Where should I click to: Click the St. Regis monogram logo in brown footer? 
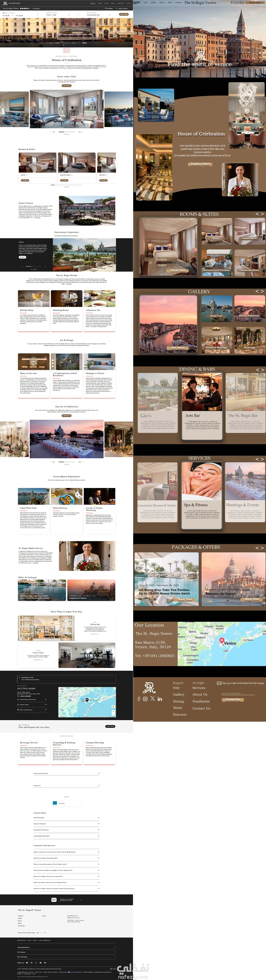(x=149, y=688)
